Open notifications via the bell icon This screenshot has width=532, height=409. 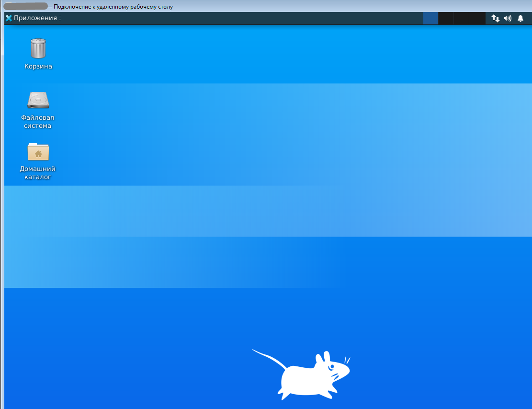521,18
